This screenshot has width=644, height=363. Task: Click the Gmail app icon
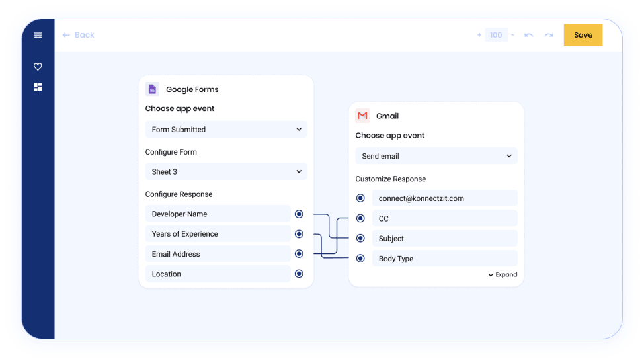(x=362, y=116)
